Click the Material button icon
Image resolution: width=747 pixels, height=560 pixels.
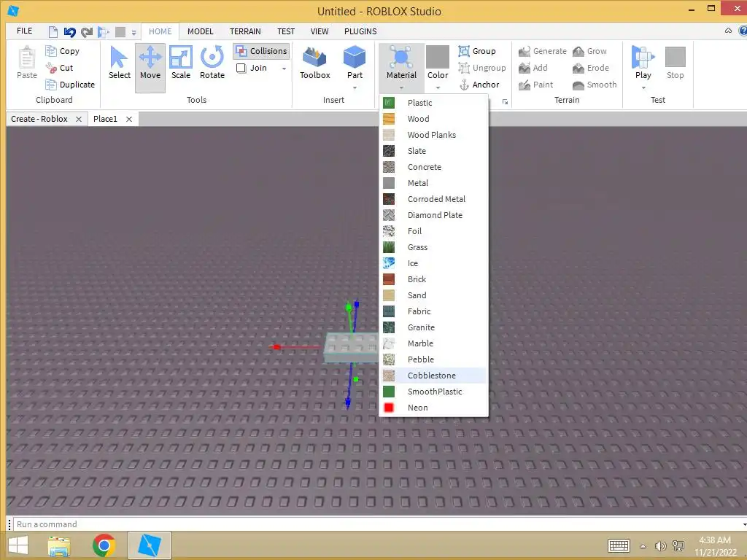coord(401,57)
